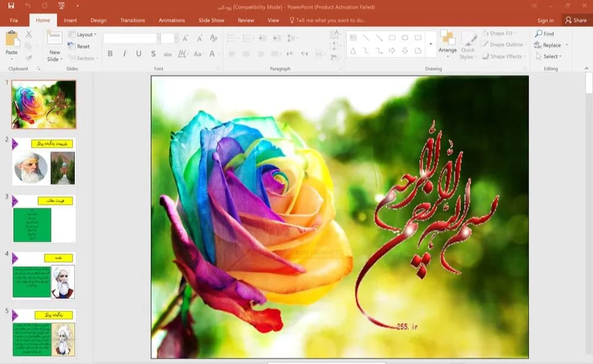The image size is (593, 364).
Task: Open the Arrange objects menu
Action: [447, 45]
